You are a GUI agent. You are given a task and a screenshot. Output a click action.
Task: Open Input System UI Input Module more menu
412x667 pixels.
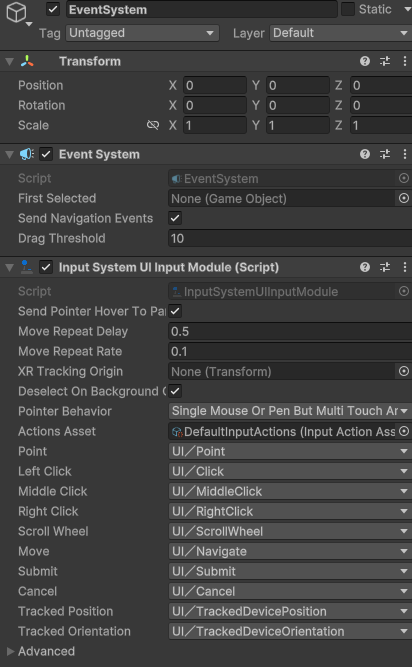tap(404, 267)
